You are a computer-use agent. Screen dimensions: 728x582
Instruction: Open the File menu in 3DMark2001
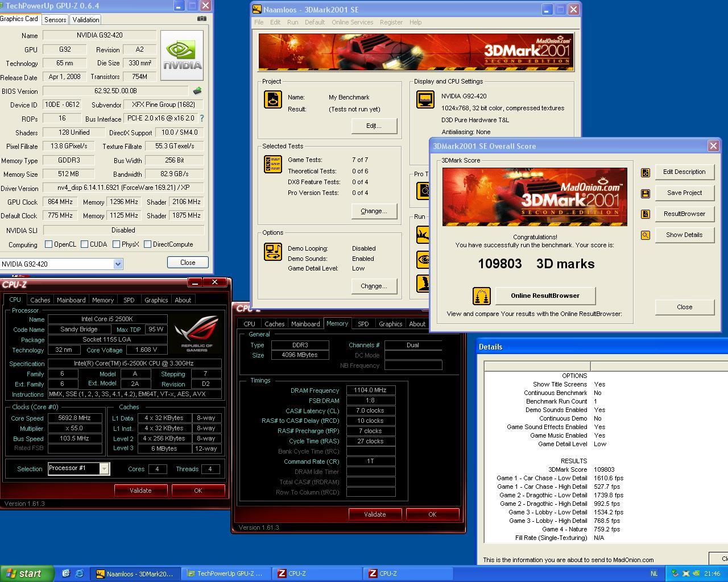point(259,22)
